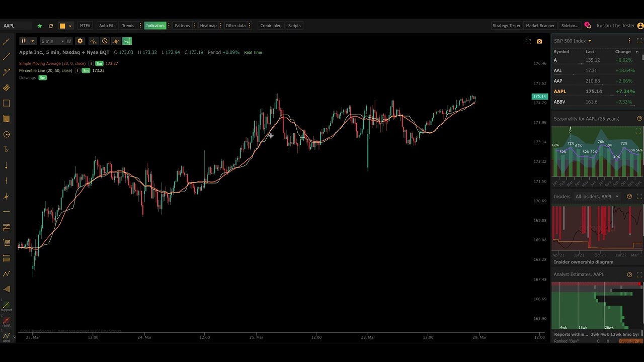The height and width of the screenshot is (362, 644).
Task: Expand the chart to fullscreen icon
Action: 528,41
